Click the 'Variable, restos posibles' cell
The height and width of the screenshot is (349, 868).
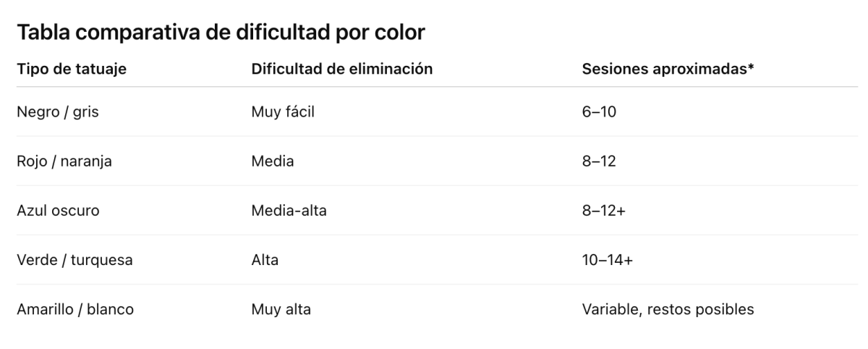point(668,309)
